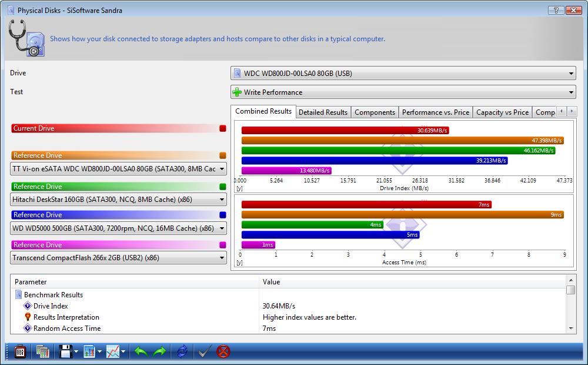Click the title bar window icon

[x=11, y=10]
